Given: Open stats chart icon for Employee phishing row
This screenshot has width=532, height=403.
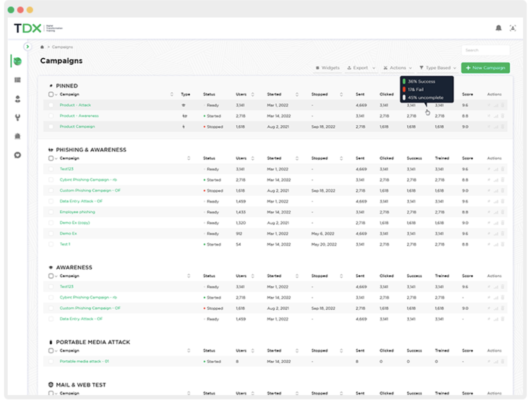Looking at the screenshot, I should click(496, 212).
